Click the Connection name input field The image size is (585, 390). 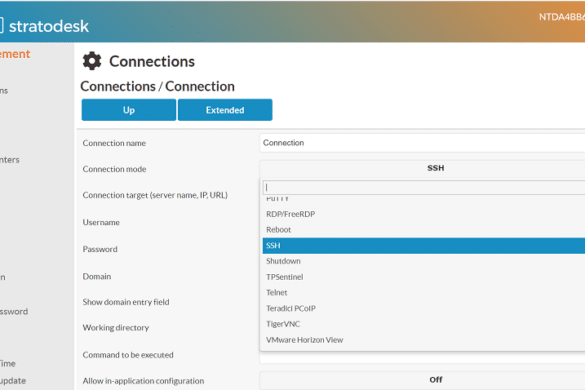422,143
